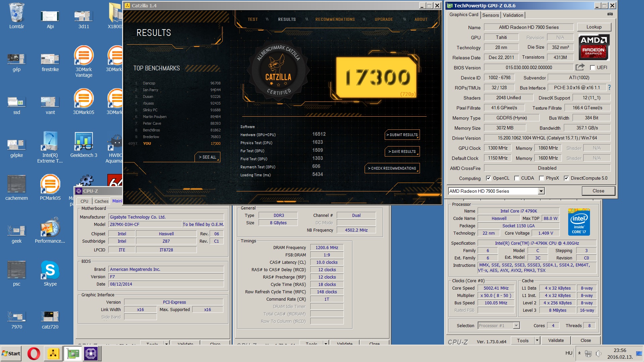Click Tools button in right CPU-Z
644x362 pixels.
522,340
